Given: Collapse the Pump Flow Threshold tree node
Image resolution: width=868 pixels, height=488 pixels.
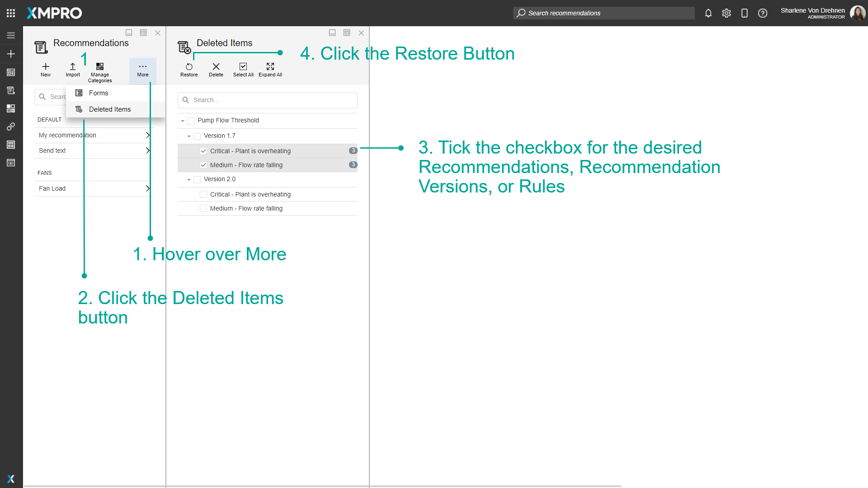Looking at the screenshot, I should tap(183, 121).
